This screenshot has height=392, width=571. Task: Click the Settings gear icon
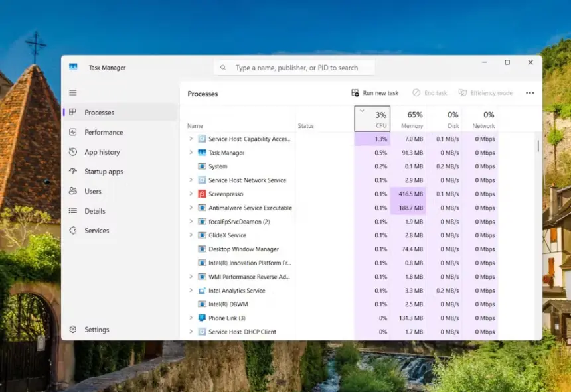click(73, 329)
